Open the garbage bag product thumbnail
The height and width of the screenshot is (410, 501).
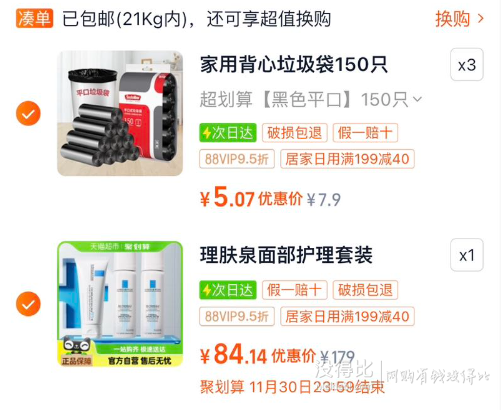(x=120, y=113)
